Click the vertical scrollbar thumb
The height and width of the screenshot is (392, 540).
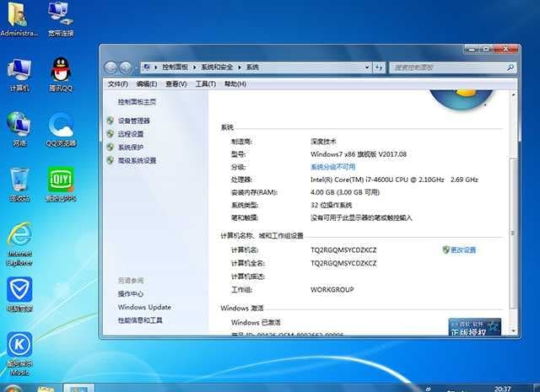[x=513, y=233]
